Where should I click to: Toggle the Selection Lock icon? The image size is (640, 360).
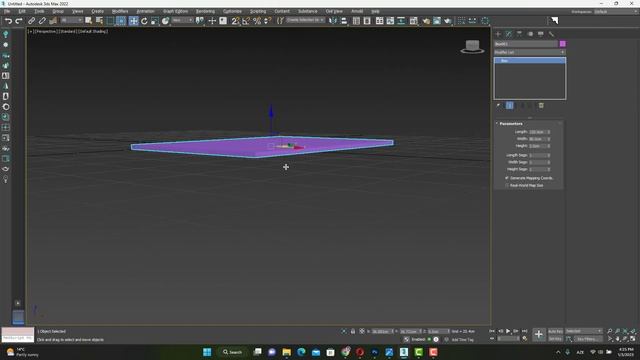pyautogui.click(x=353, y=331)
